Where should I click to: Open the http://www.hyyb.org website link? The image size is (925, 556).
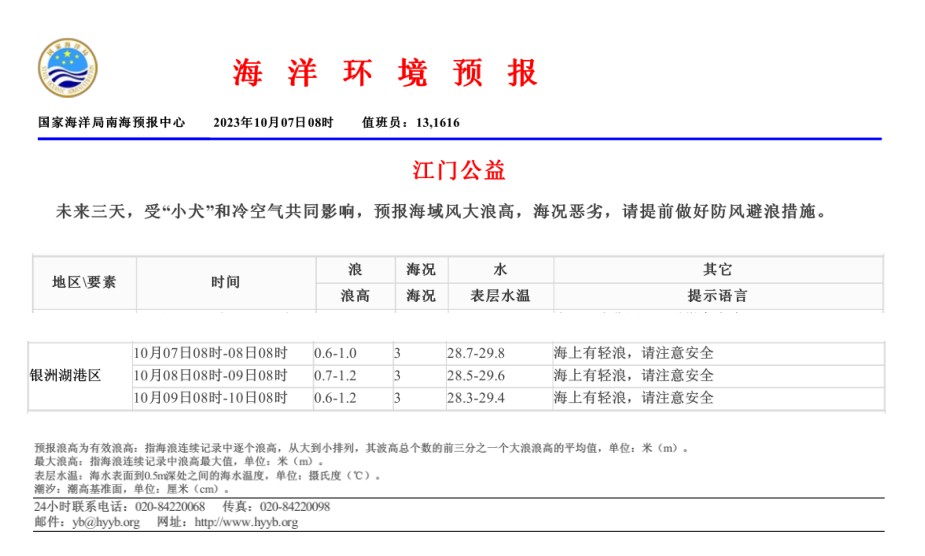pyautogui.click(x=246, y=522)
